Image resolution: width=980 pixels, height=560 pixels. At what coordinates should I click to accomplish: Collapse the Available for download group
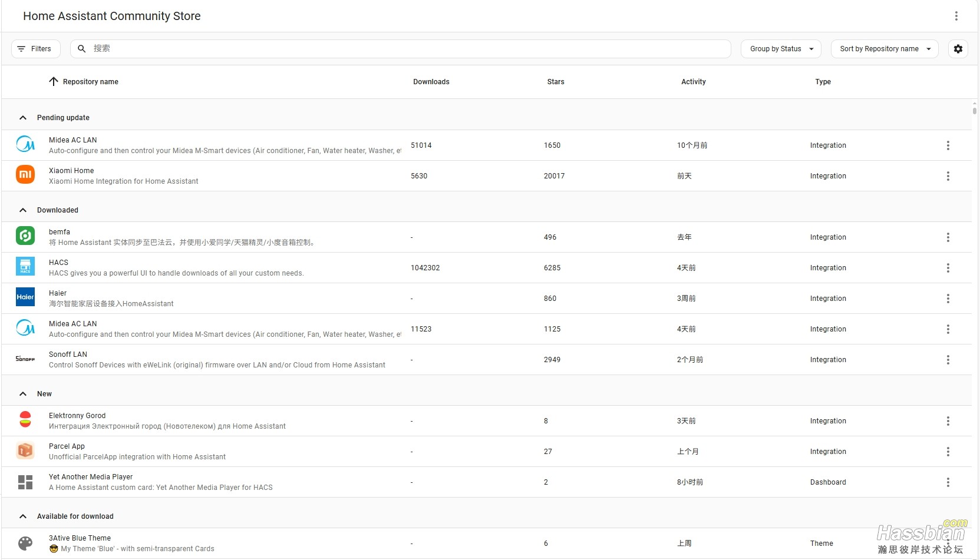(23, 516)
